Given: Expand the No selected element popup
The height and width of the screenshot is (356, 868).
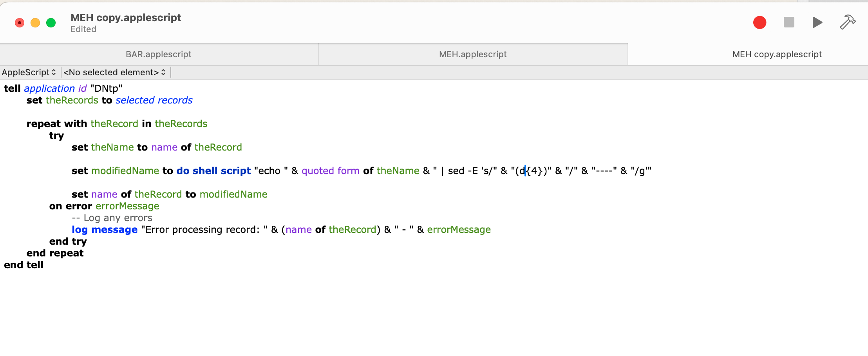Looking at the screenshot, I should click(x=114, y=72).
